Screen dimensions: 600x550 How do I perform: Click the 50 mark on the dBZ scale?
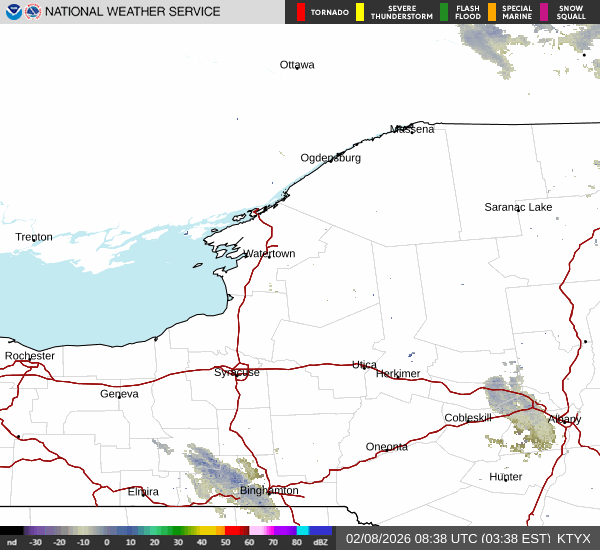point(227,542)
